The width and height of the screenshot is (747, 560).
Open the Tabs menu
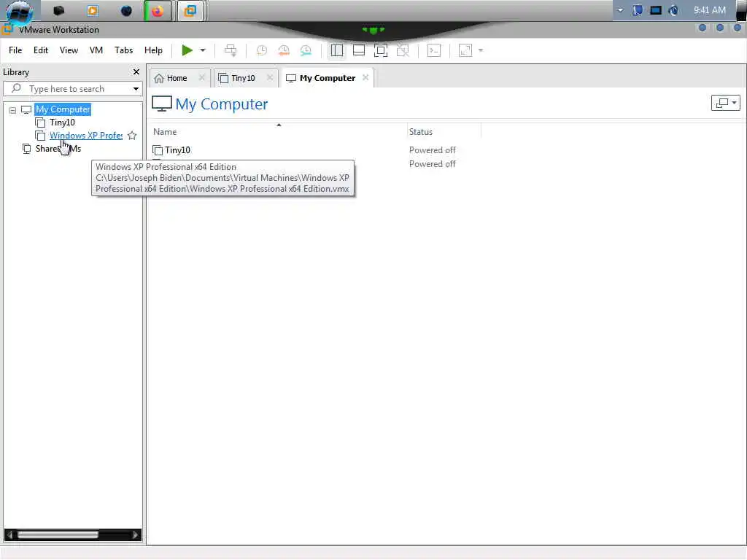[x=123, y=50]
